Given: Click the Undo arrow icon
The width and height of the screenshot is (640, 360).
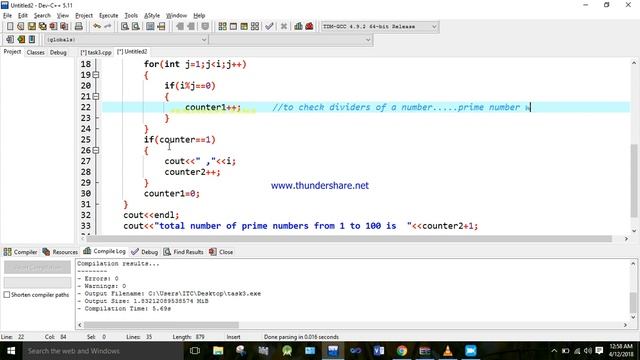Looking at the screenshot, I should click(97, 27).
